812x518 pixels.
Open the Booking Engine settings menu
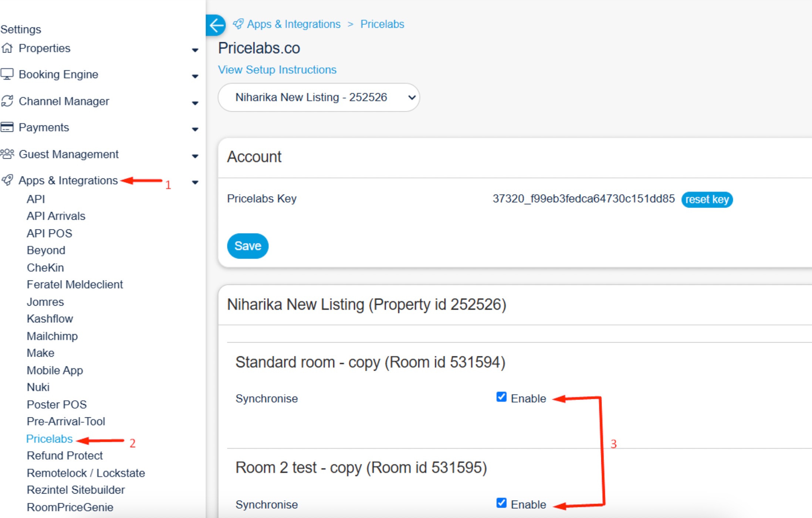point(58,74)
